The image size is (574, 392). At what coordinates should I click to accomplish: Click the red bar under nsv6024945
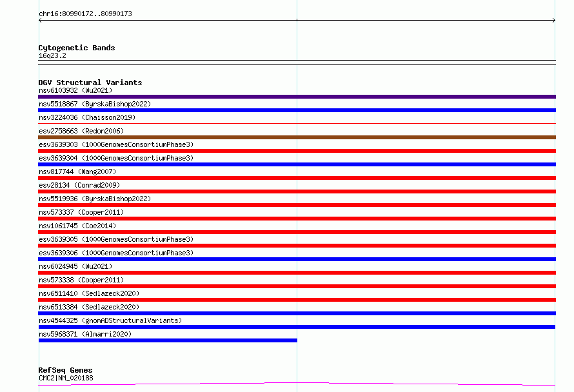point(297,273)
